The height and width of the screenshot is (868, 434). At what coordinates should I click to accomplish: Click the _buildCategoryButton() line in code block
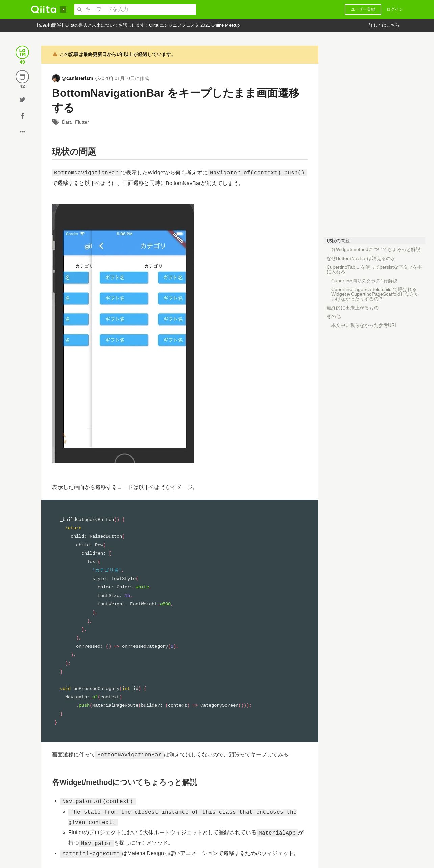[92, 520]
